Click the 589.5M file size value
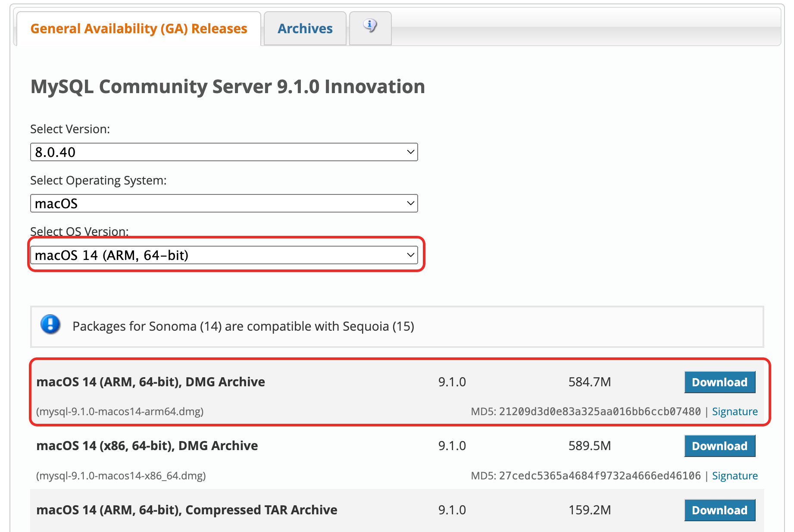The height and width of the screenshot is (532, 794). coord(590,446)
